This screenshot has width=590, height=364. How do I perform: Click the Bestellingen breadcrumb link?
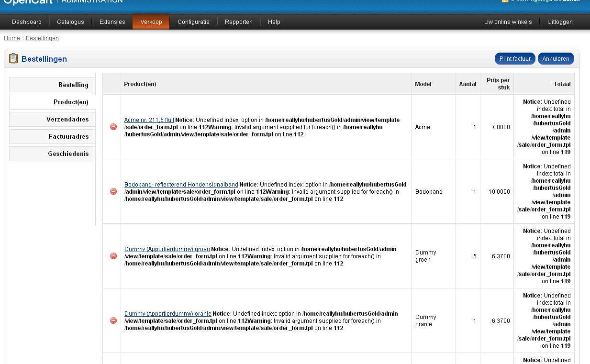coord(42,38)
